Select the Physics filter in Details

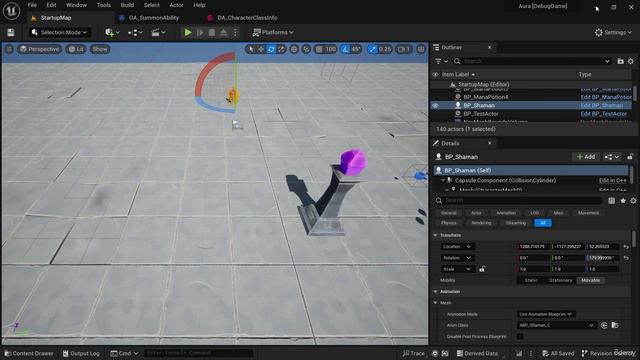(449, 223)
